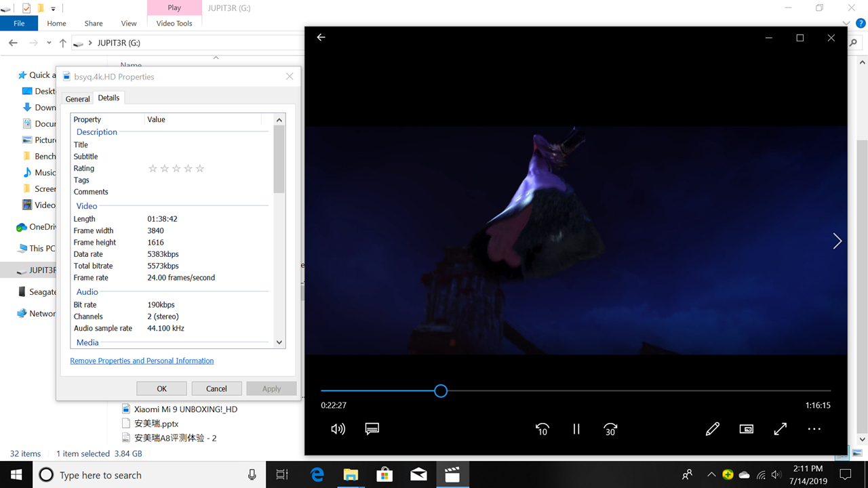Skip forward 30 seconds in video
868x488 pixels.
[x=610, y=429]
